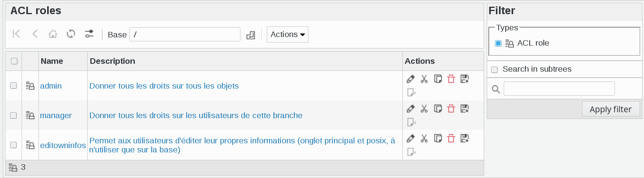Edit the manager role
This screenshot has height=178, width=644.
point(411,108)
